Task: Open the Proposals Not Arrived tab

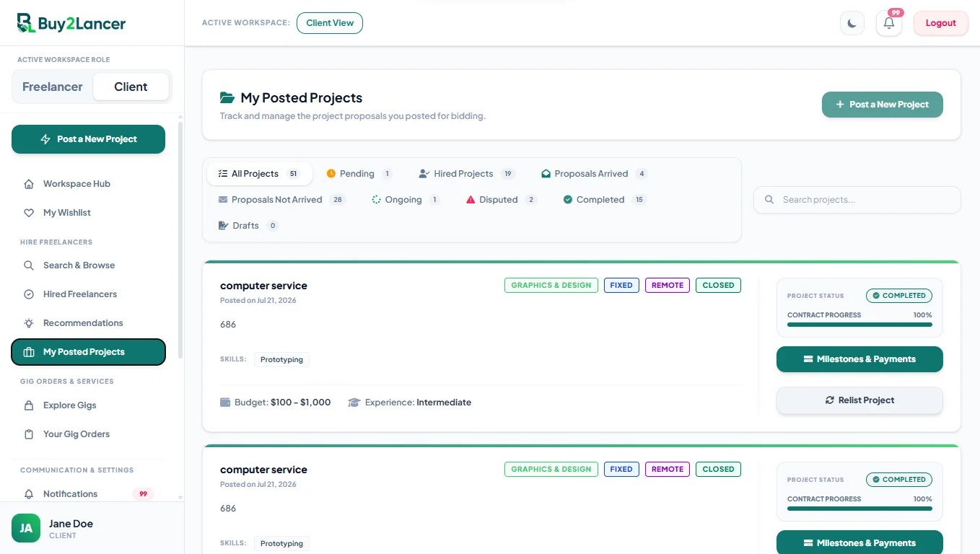Action: click(x=281, y=200)
